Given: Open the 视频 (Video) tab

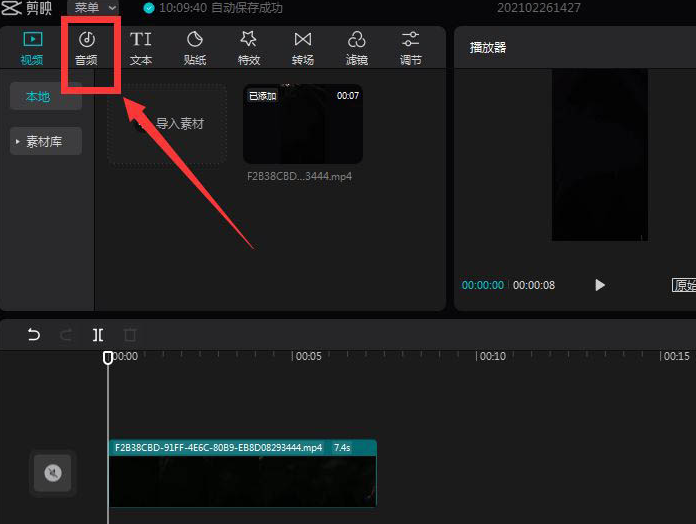Looking at the screenshot, I should [x=32, y=48].
